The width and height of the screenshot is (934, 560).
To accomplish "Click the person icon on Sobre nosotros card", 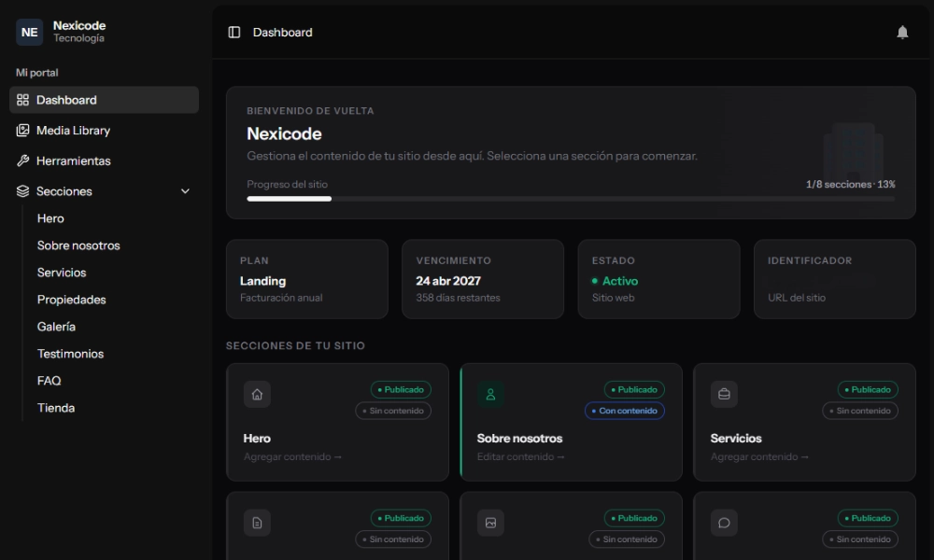I will click(x=491, y=394).
